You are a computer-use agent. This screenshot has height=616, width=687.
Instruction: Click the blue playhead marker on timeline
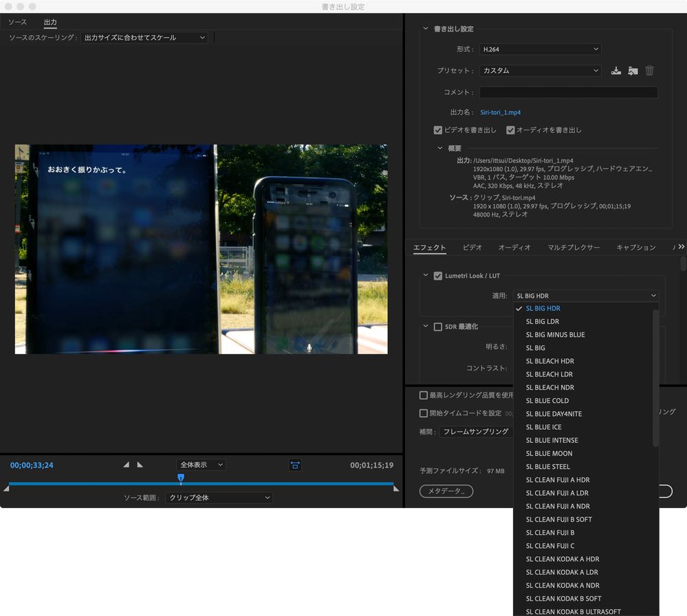point(180,478)
